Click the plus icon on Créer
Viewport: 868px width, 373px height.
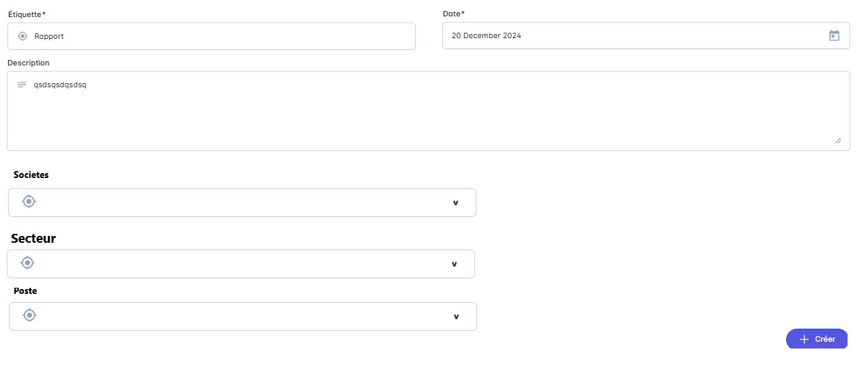[804, 339]
